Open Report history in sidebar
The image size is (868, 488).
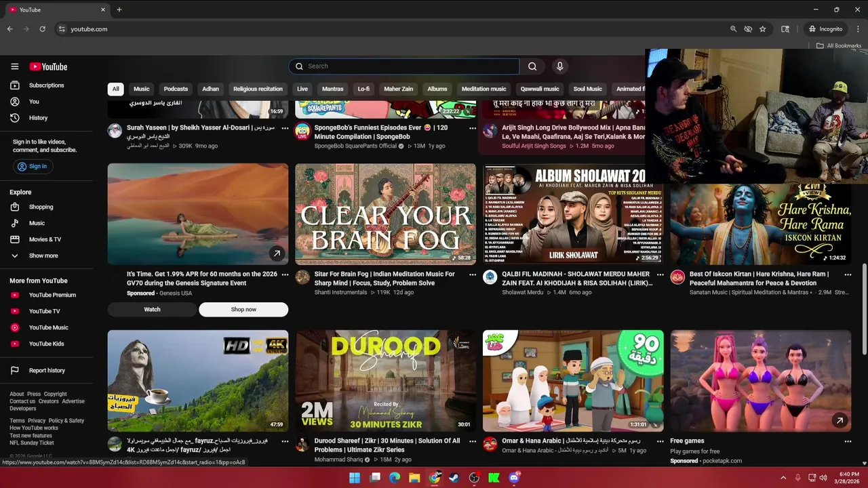click(x=47, y=370)
